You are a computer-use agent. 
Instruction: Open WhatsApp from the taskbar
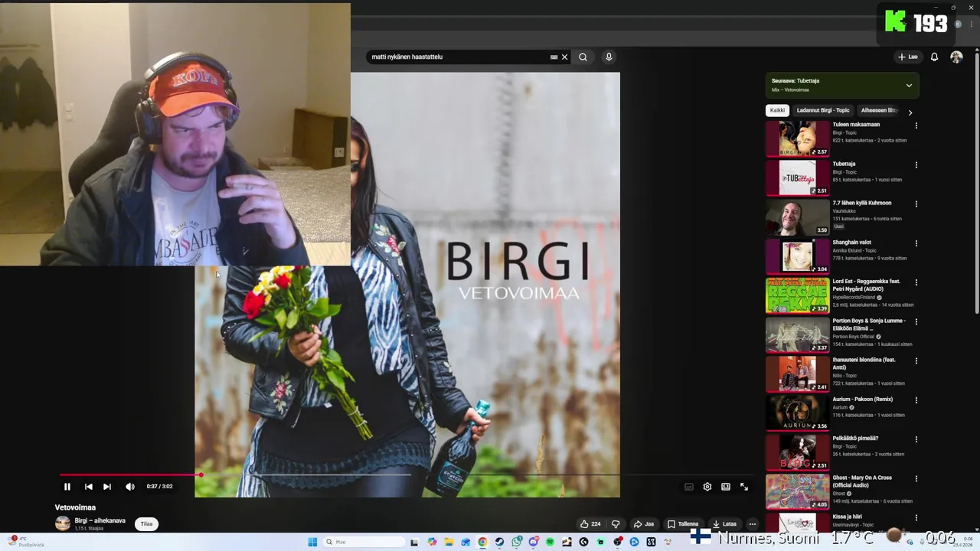(x=517, y=542)
